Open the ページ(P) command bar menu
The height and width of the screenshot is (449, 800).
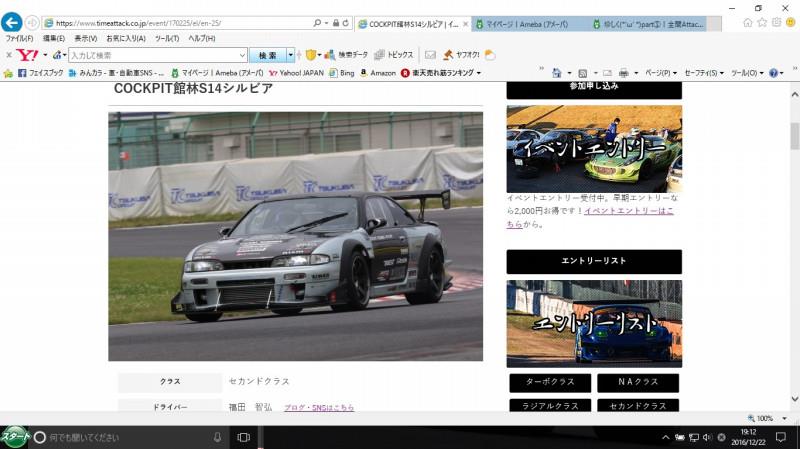tap(661, 73)
